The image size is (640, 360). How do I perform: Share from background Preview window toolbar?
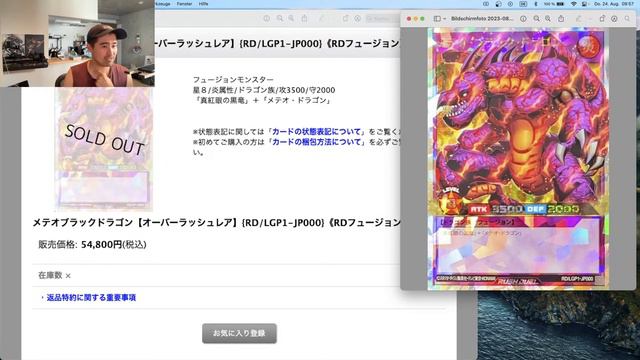(x=304, y=19)
